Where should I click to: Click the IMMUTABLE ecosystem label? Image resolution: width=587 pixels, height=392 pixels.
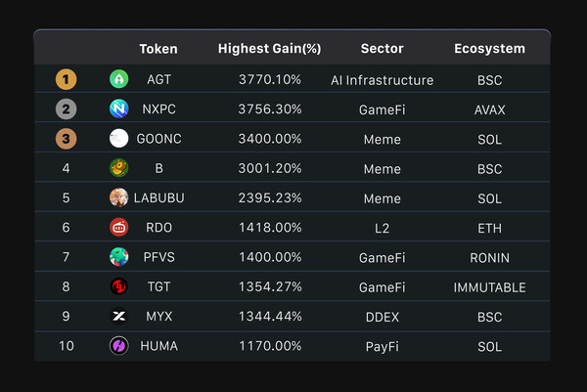(x=489, y=287)
